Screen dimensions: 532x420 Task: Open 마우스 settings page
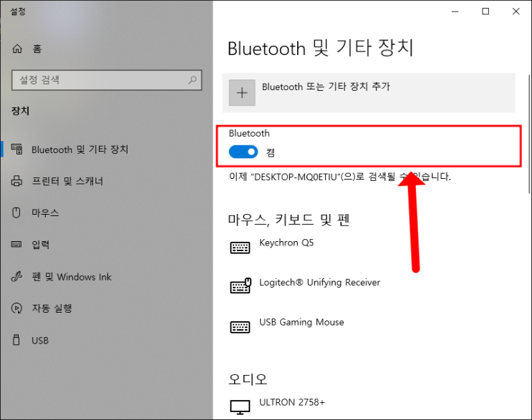coord(107,213)
